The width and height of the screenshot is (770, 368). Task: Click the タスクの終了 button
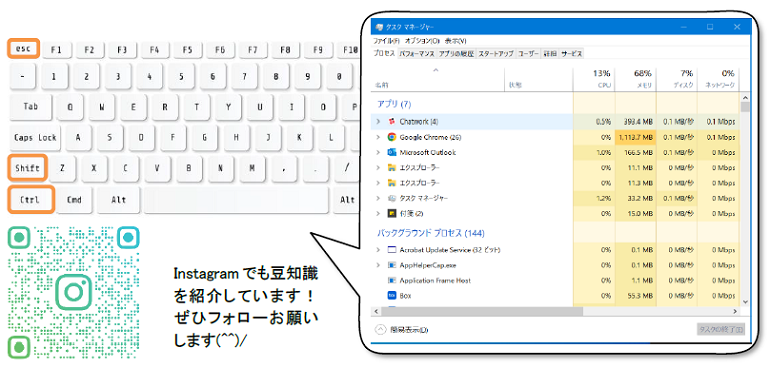[x=721, y=329]
